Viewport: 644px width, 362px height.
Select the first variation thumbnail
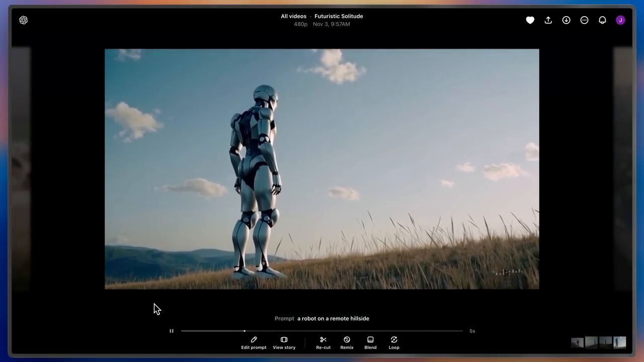point(578,342)
